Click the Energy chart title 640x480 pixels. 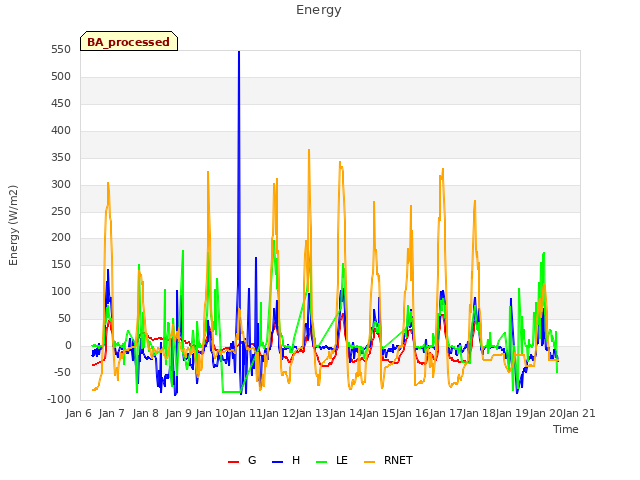(319, 10)
